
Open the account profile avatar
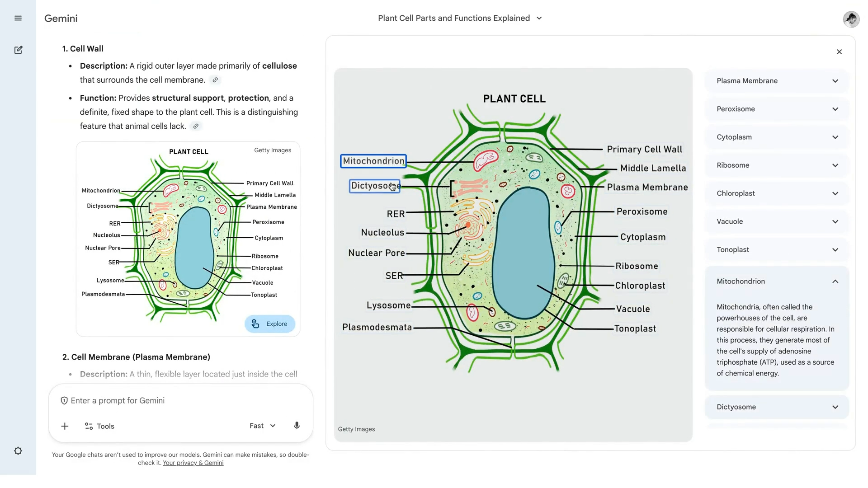[851, 19]
